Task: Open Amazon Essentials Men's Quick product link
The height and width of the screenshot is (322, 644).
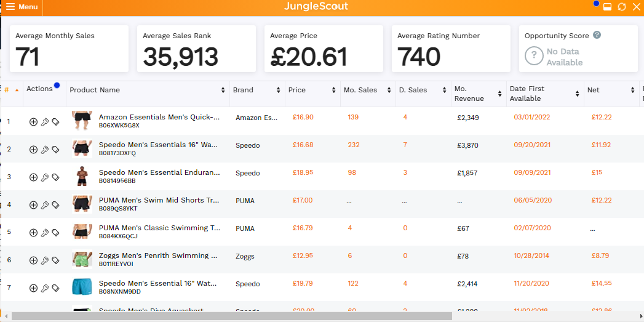Action: (159, 117)
